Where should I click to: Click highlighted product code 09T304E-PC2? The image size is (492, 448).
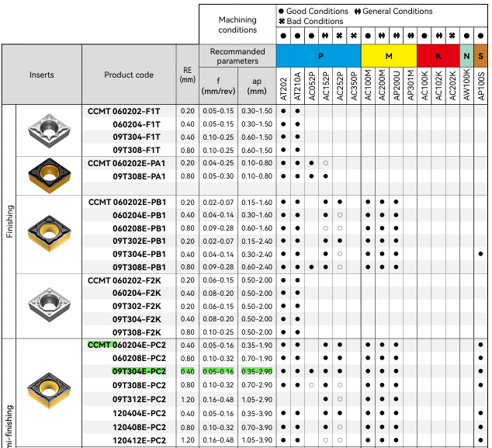point(139,371)
